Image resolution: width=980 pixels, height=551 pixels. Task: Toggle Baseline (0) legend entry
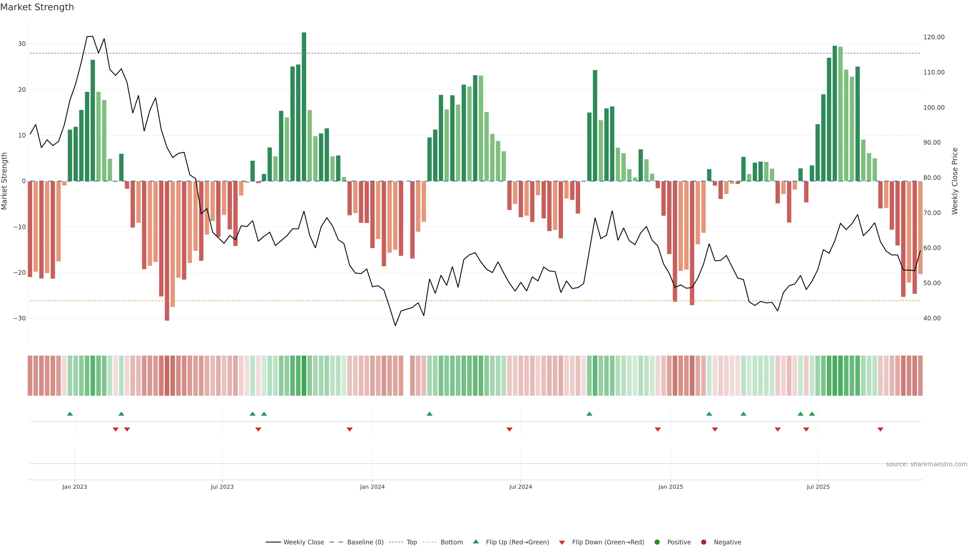click(365, 542)
